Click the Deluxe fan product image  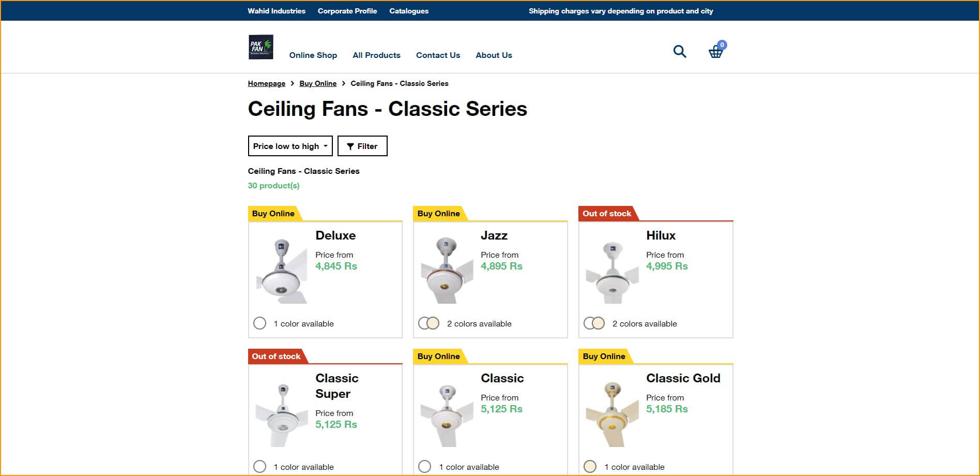282,271
